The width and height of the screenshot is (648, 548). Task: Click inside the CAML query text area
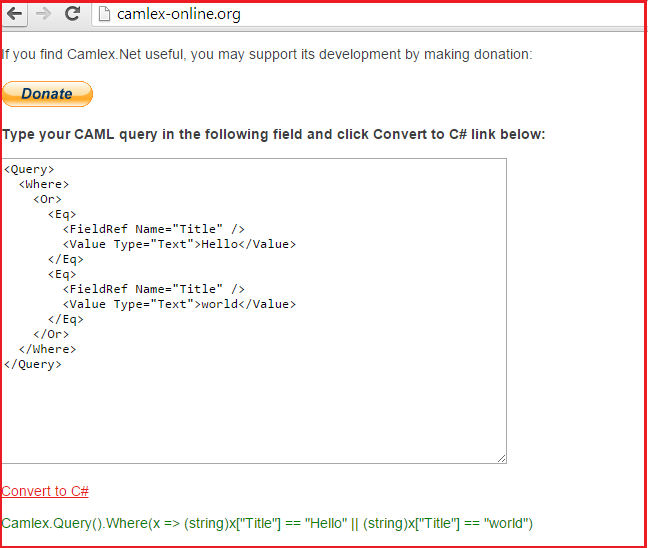point(254,311)
